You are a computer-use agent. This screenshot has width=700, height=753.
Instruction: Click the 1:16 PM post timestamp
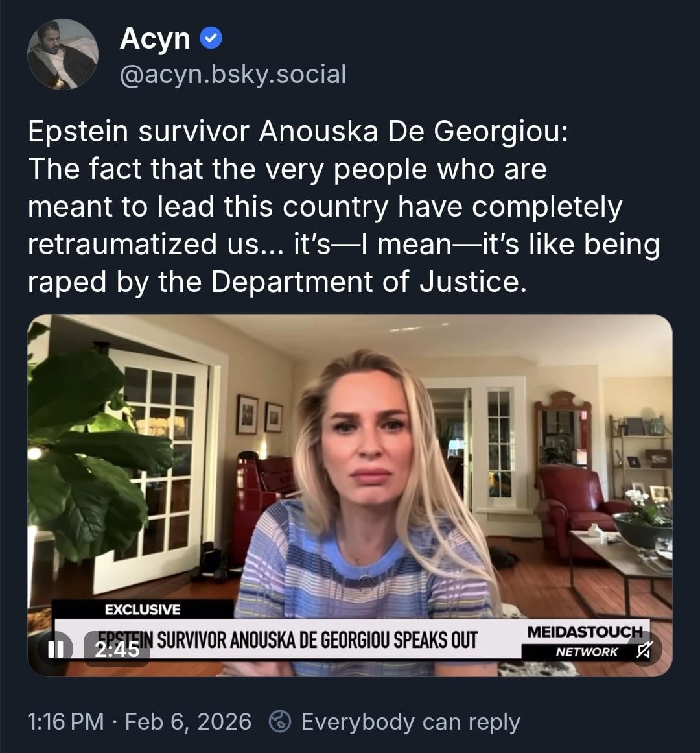(x=65, y=721)
